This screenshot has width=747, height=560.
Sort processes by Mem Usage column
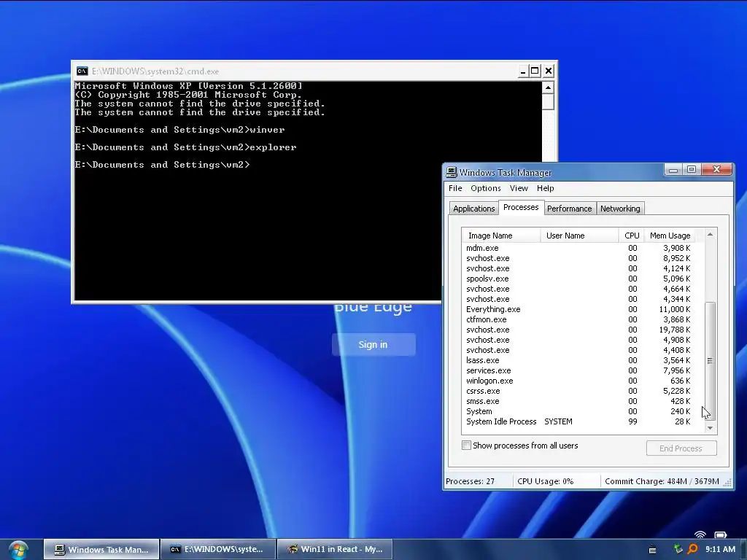tap(670, 236)
